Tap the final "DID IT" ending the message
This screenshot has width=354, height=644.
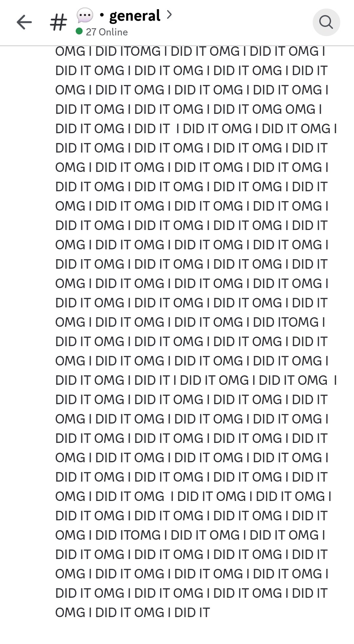(192, 613)
